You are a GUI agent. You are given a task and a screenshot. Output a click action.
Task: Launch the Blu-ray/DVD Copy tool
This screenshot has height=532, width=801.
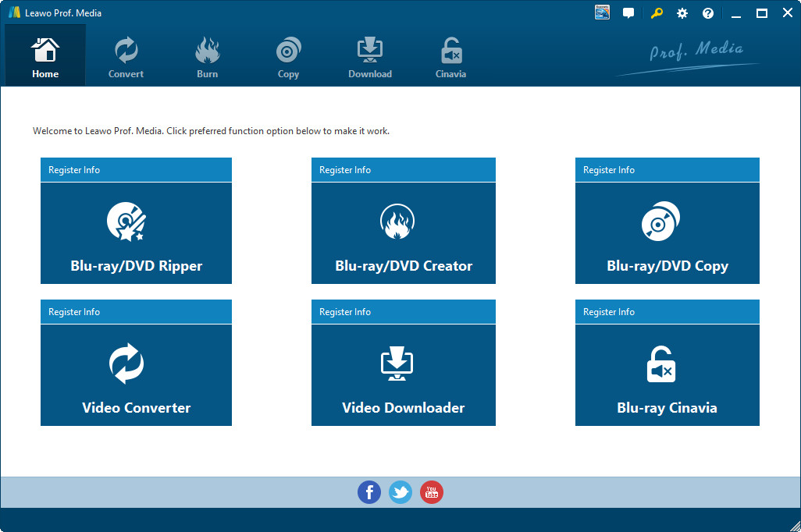[667, 232]
